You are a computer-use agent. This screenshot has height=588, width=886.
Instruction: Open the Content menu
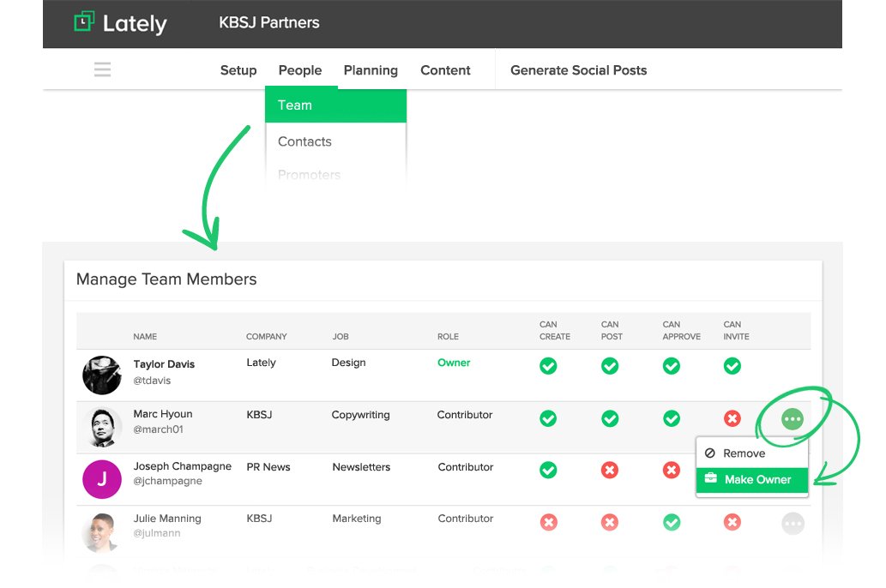point(445,70)
